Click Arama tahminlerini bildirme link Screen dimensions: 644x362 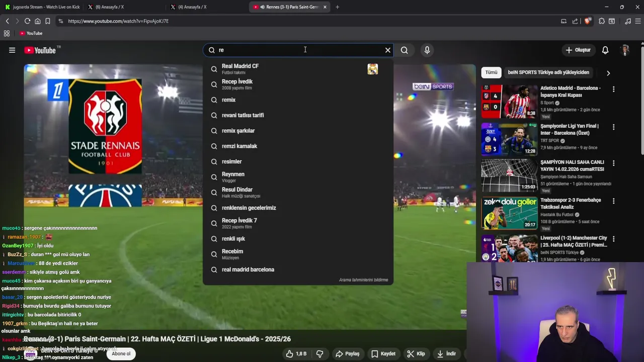pyautogui.click(x=363, y=280)
